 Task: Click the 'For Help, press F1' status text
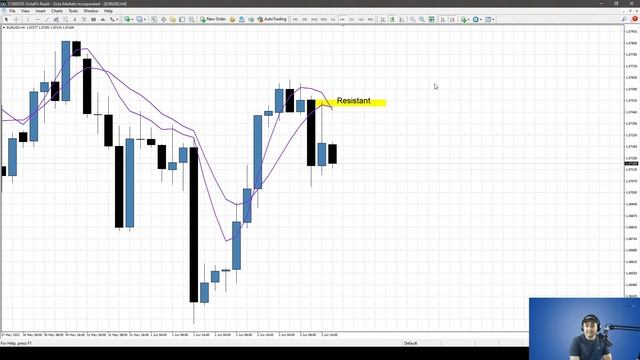(16, 343)
